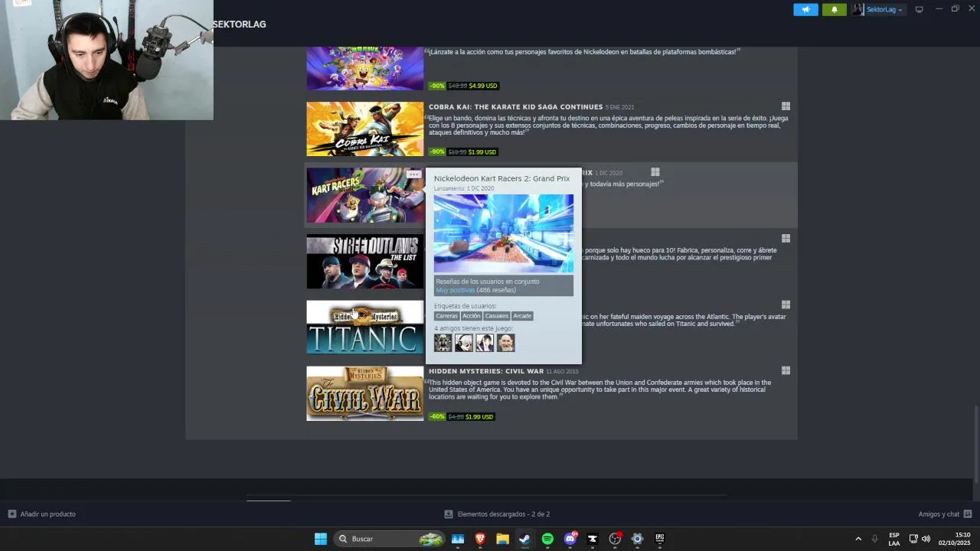980x551 pixels.
Task: Click Civil War -60% $1.99 USD price
Action: [x=462, y=416]
